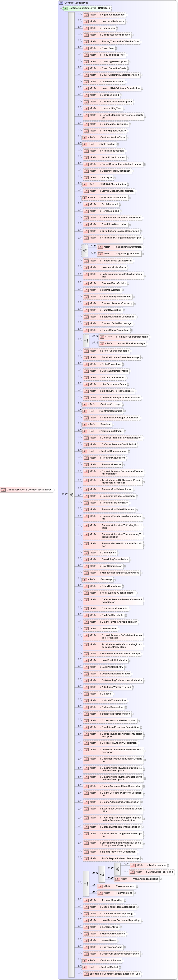Click the E icon of HighLevelReference
This screenshot has width=178, height=980.
click(x=86, y=15)
